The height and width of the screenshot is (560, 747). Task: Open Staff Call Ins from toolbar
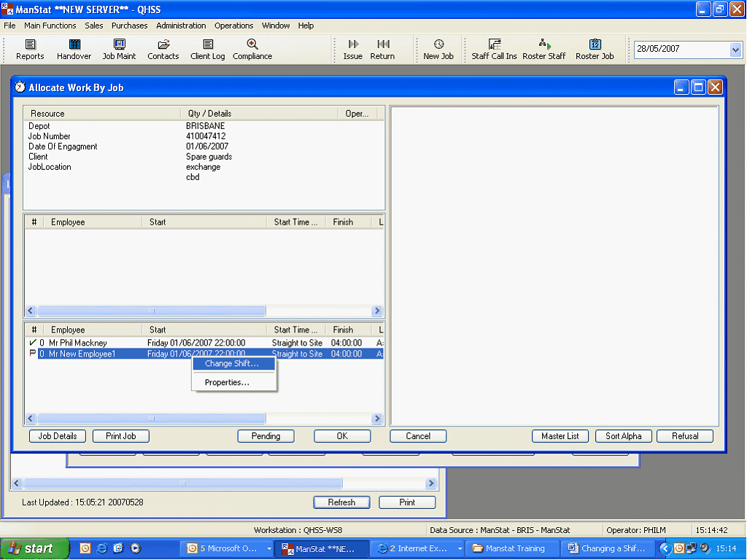pos(494,50)
